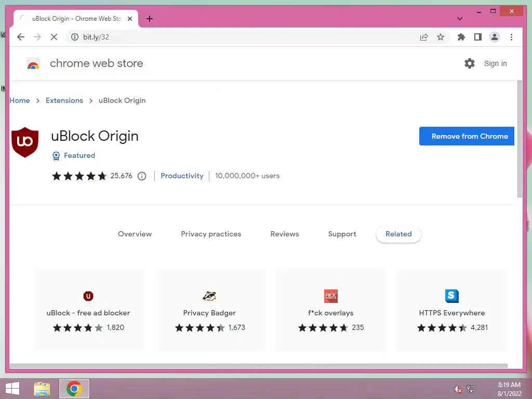The height and width of the screenshot is (399, 532).
Task: Toggle the browser side panel
Action: (x=478, y=37)
